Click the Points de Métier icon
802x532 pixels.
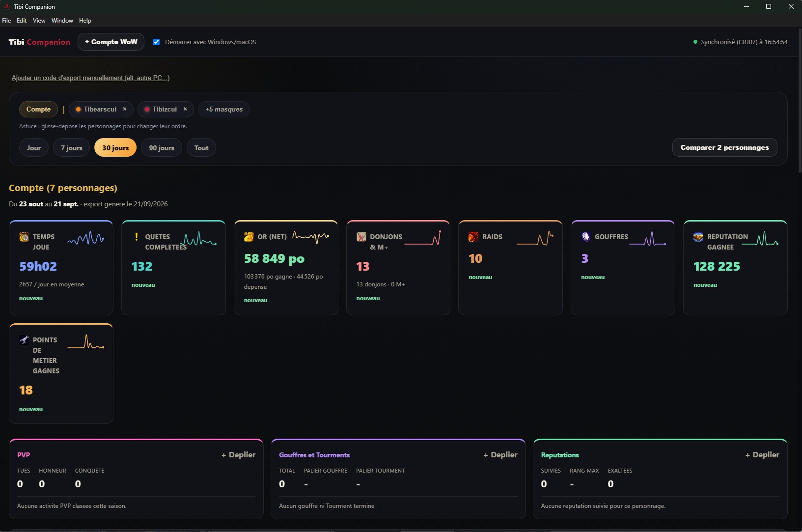pyautogui.click(x=24, y=340)
